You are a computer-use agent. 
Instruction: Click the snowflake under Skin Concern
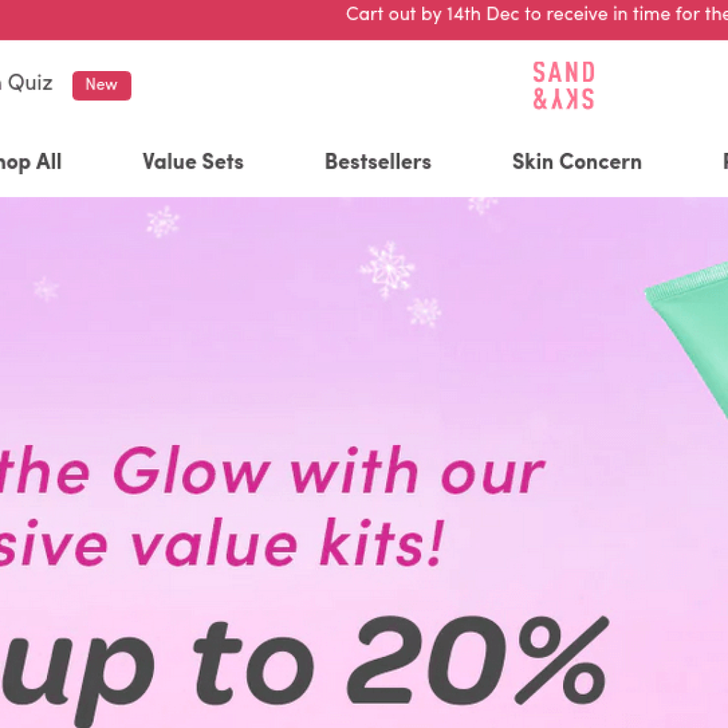[x=483, y=204]
